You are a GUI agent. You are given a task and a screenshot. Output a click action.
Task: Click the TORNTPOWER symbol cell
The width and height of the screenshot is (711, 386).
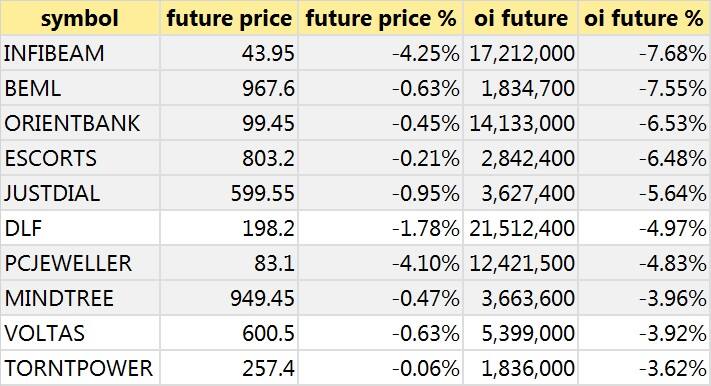[80, 368]
